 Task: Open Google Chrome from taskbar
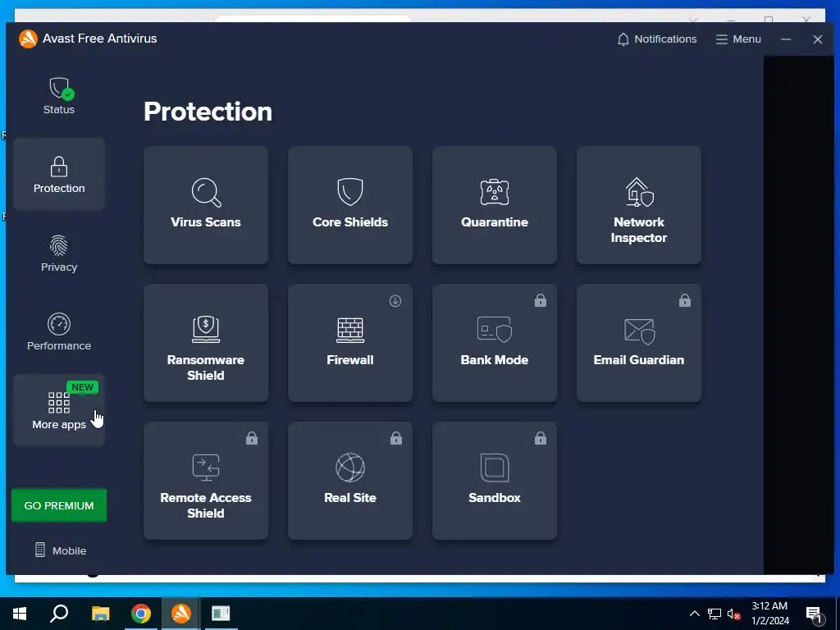pyautogui.click(x=141, y=614)
